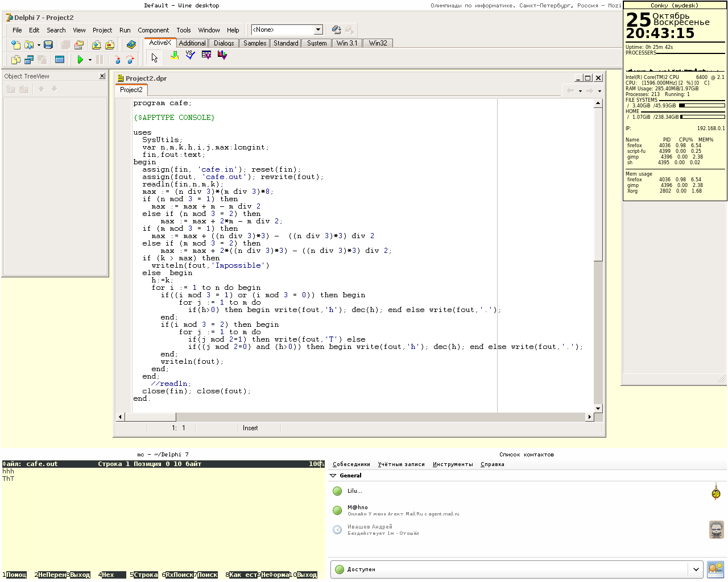Image resolution: width=728 pixels, height=582 pixels.
Task: Open the Учётные записи menu
Action: click(x=402, y=464)
